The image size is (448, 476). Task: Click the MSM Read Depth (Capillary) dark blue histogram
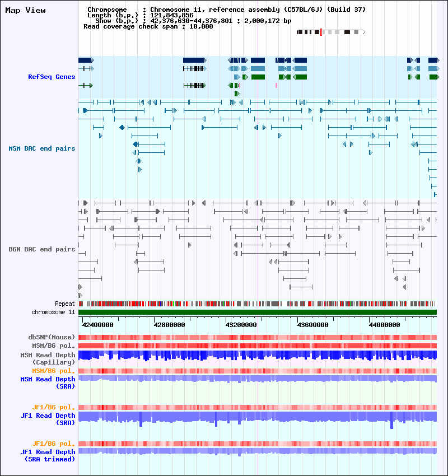[x=258, y=355]
